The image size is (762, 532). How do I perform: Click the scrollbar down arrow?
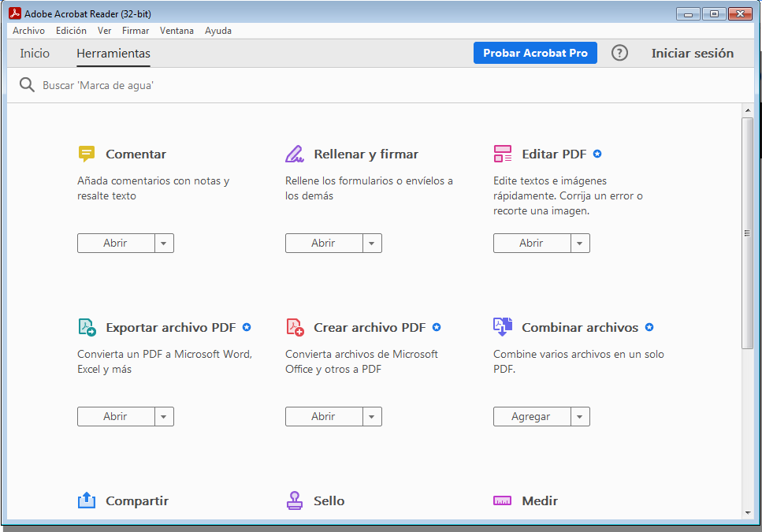click(x=747, y=512)
